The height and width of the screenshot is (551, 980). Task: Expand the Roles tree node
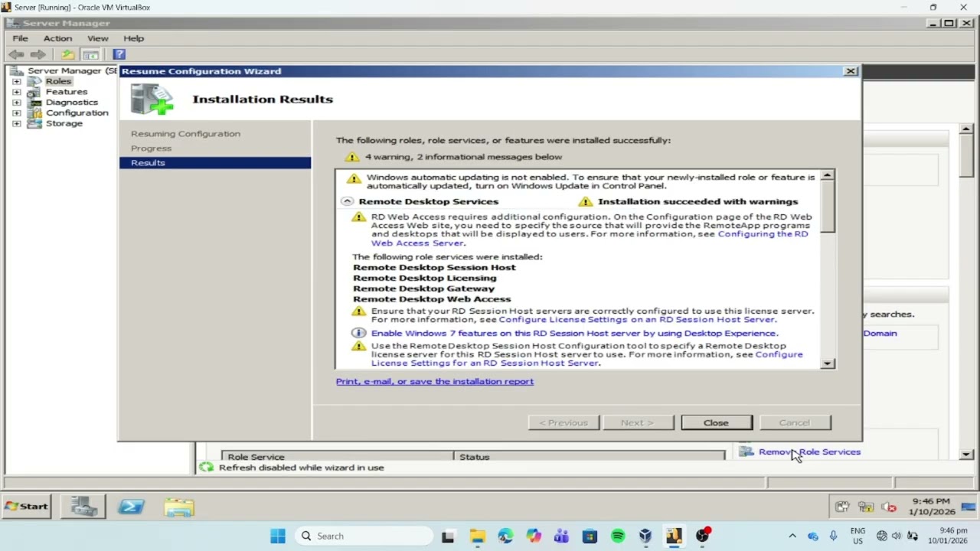tap(16, 81)
